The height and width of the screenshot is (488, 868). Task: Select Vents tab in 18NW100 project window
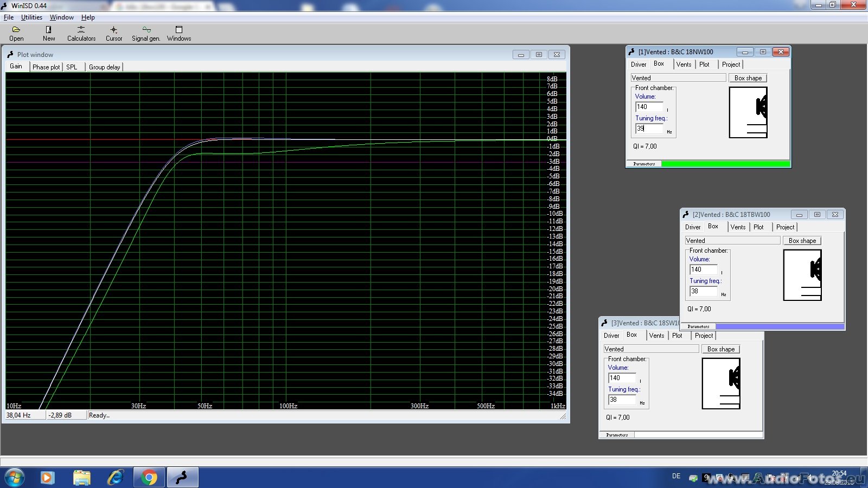(x=684, y=65)
